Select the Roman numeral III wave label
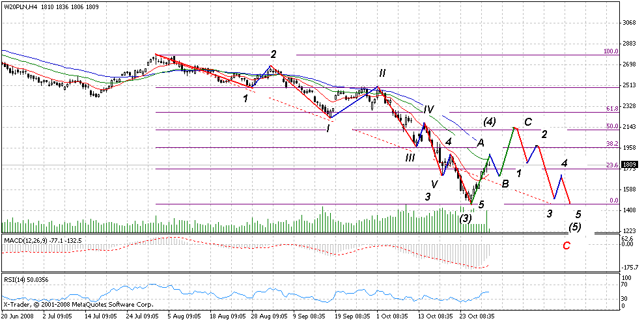 [x=410, y=158]
